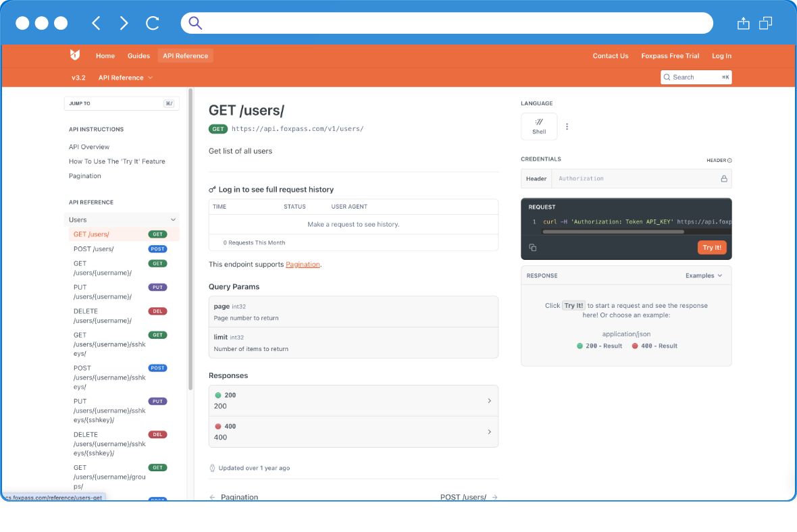Click the browser page reload icon
Viewport: 797px width, 532px height.
(x=153, y=22)
